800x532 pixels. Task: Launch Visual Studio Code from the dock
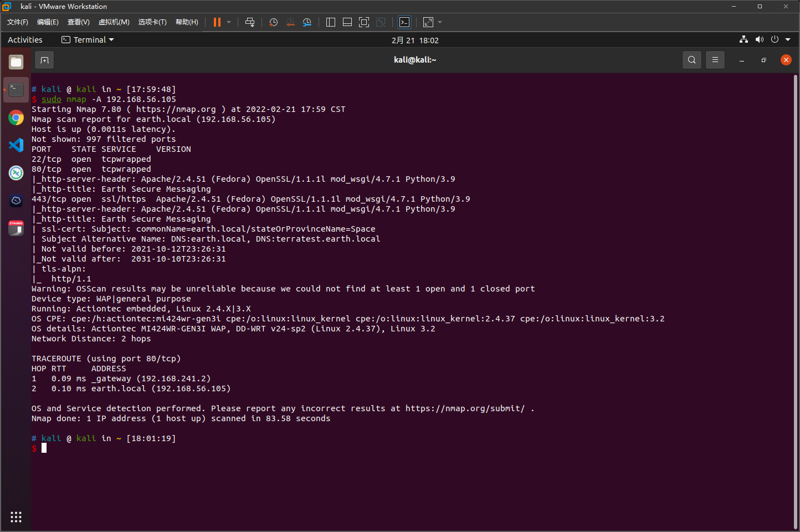pyautogui.click(x=16, y=145)
